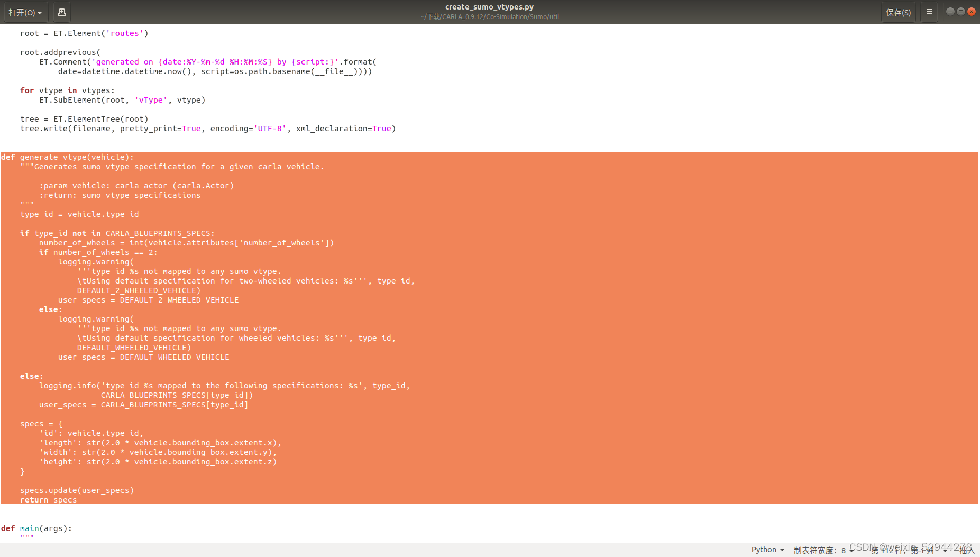
Task: Click the type_id = vehicle.type_id line
Action: point(79,214)
